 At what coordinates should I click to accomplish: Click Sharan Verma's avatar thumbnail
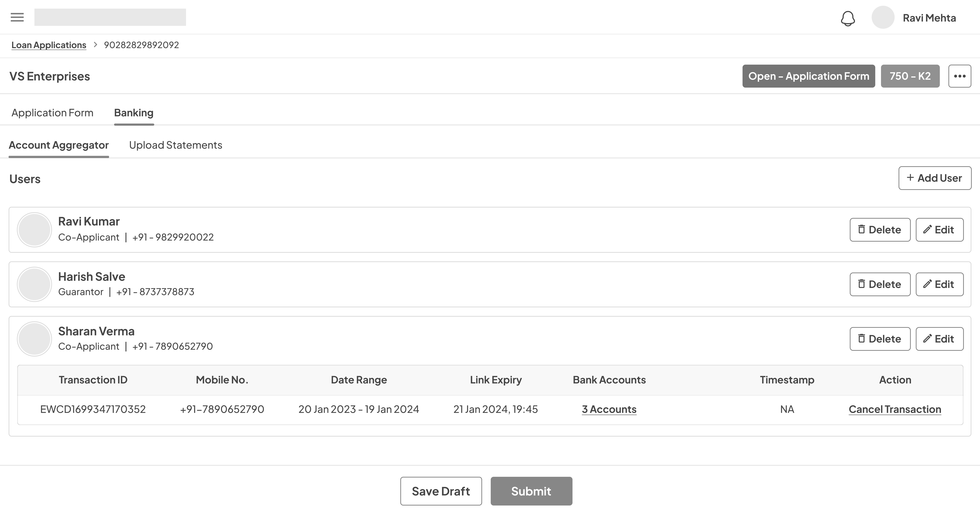coord(34,339)
